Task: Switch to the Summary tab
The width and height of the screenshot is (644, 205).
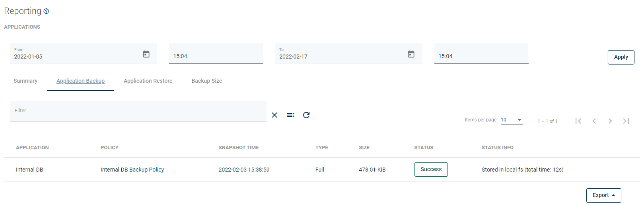Action: click(25, 81)
